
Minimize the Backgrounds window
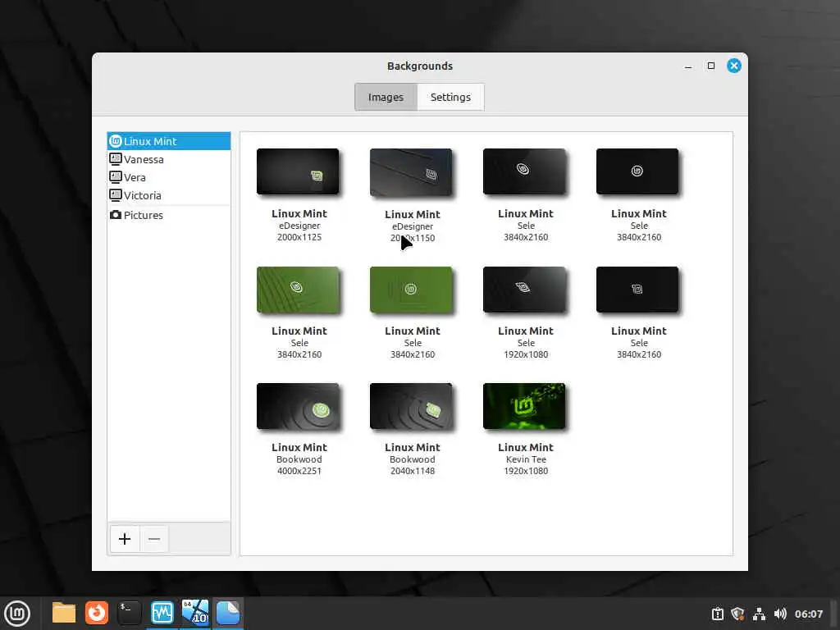click(688, 66)
